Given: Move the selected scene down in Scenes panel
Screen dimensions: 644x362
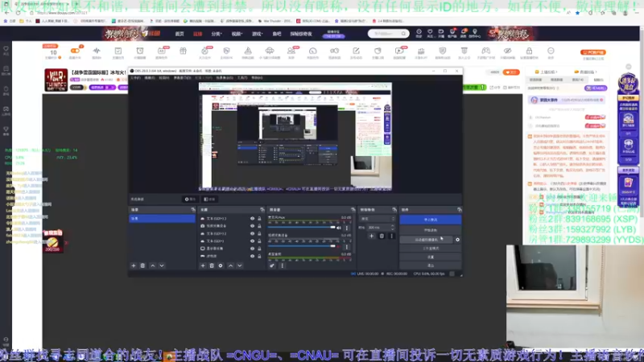Looking at the screenshot, I should point(162,265).
